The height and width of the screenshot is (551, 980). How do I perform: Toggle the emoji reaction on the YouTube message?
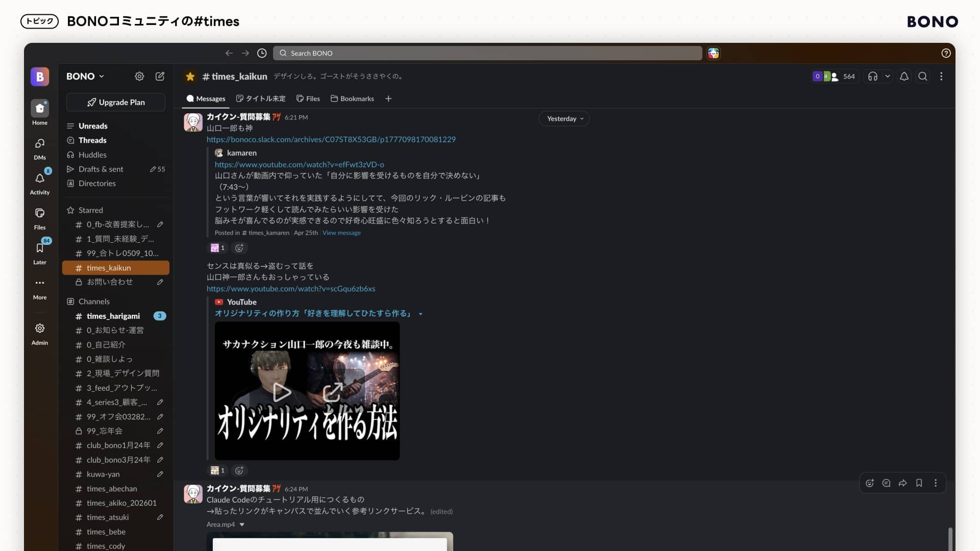(217, 470)
